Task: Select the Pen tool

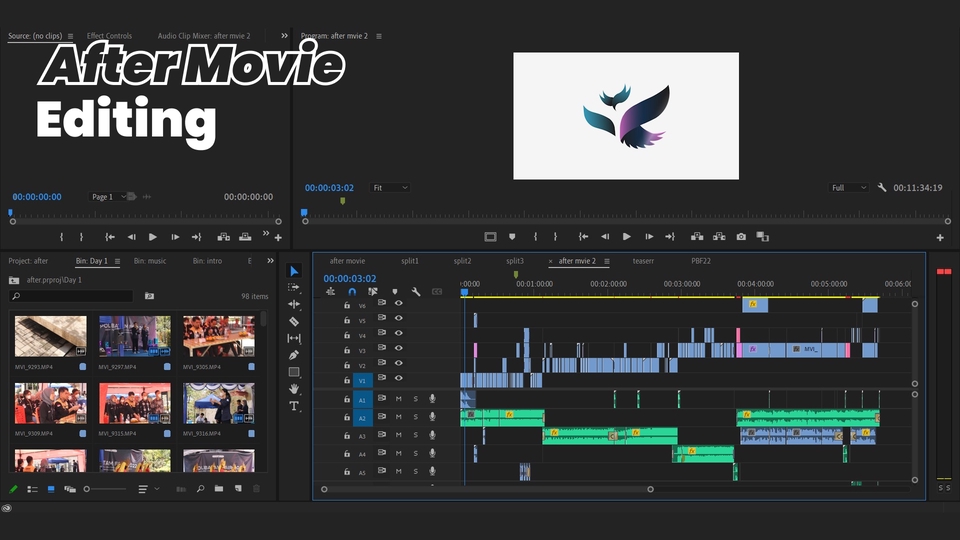Action: click(x=294, y=355)
